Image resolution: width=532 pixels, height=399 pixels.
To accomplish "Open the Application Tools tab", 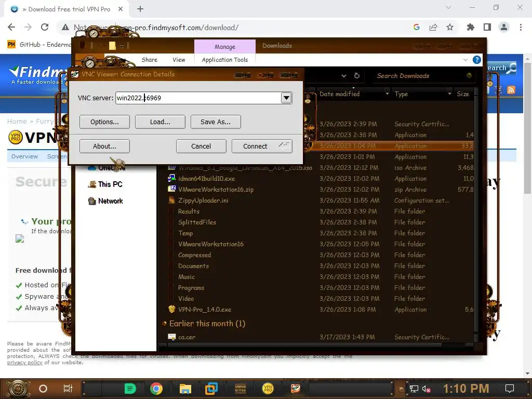I will coord(224,60).
